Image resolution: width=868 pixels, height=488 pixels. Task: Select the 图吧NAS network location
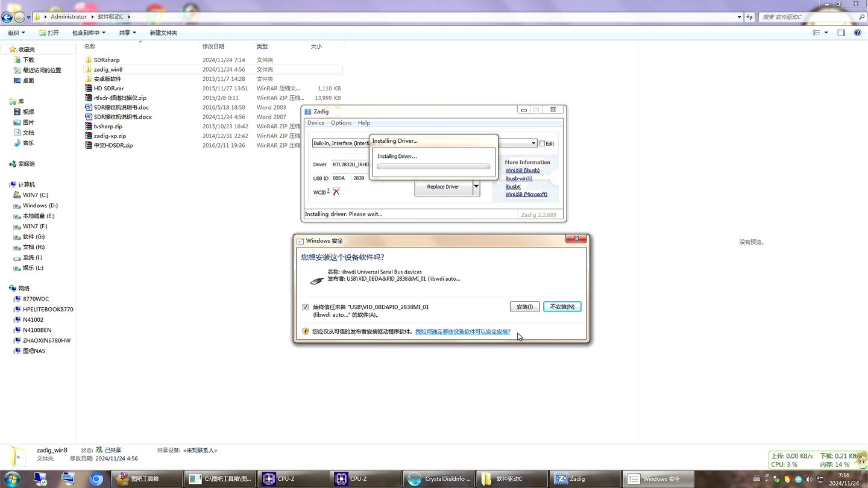click(34, 351)
